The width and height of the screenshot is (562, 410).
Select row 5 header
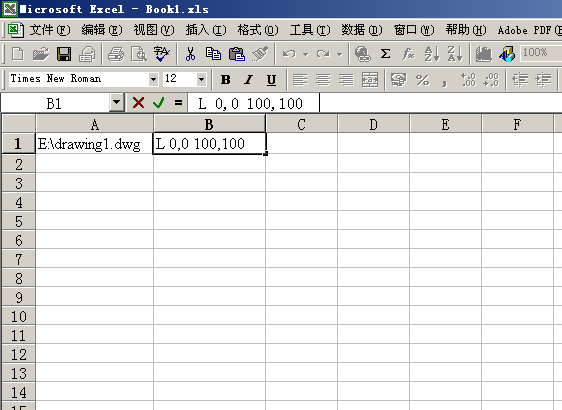(x=19, y=221)
